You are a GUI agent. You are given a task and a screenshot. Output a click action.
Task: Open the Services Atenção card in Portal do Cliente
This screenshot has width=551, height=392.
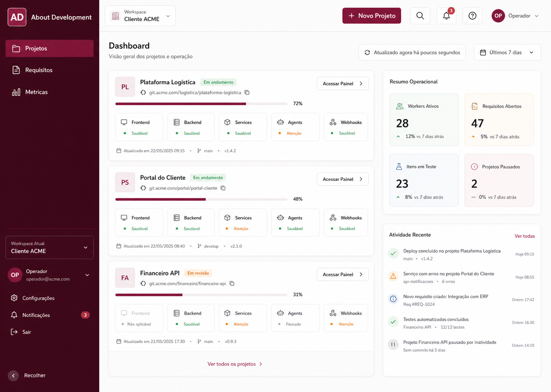coord(243,223)
